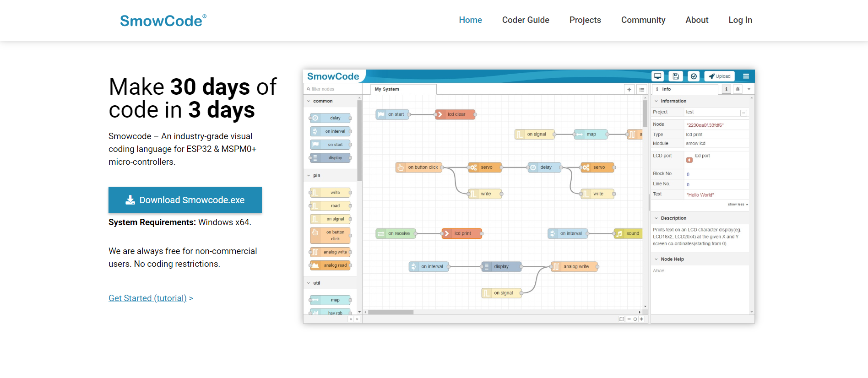Click Log In in the navigation
This screenshot has width=868, height=378.
(x=740, y=20)
